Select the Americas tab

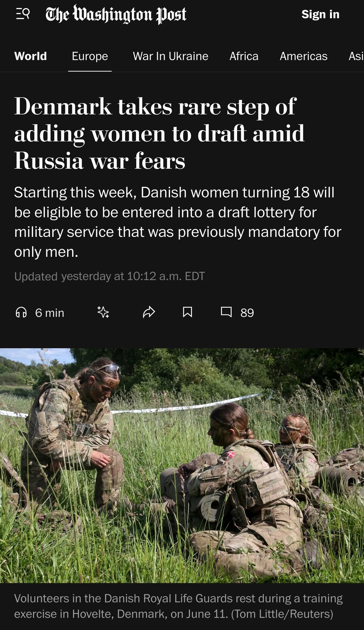pyautogui.click(x=304, y=56)
